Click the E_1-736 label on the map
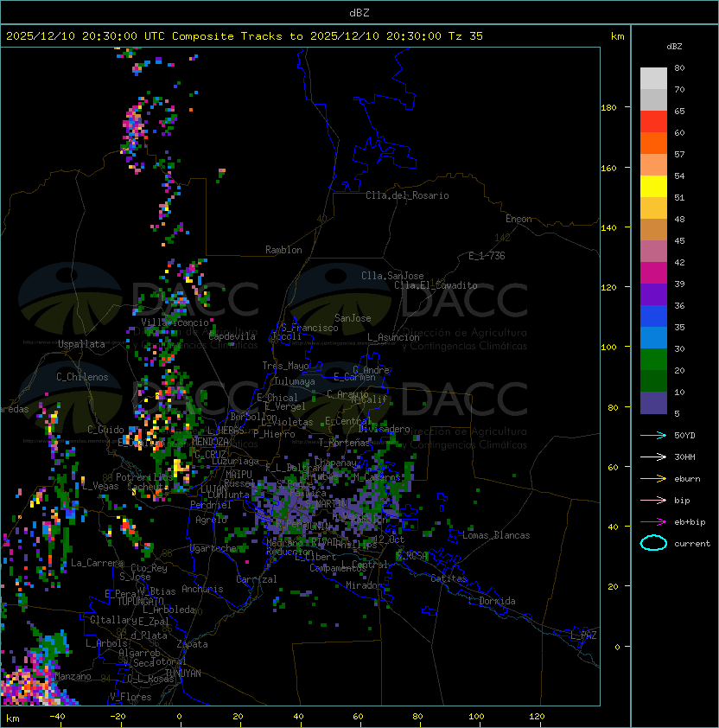The image size is (719, 728). 487,256
